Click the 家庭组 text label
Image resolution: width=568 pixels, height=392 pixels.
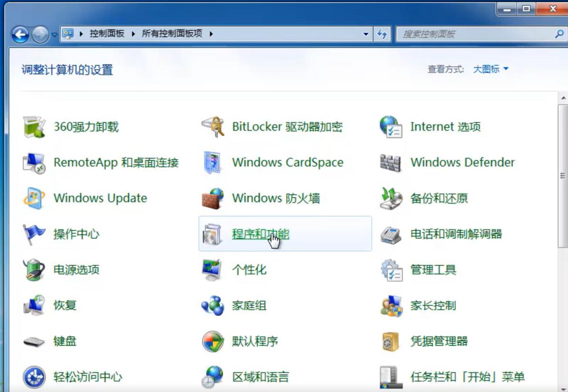(249, 305)
